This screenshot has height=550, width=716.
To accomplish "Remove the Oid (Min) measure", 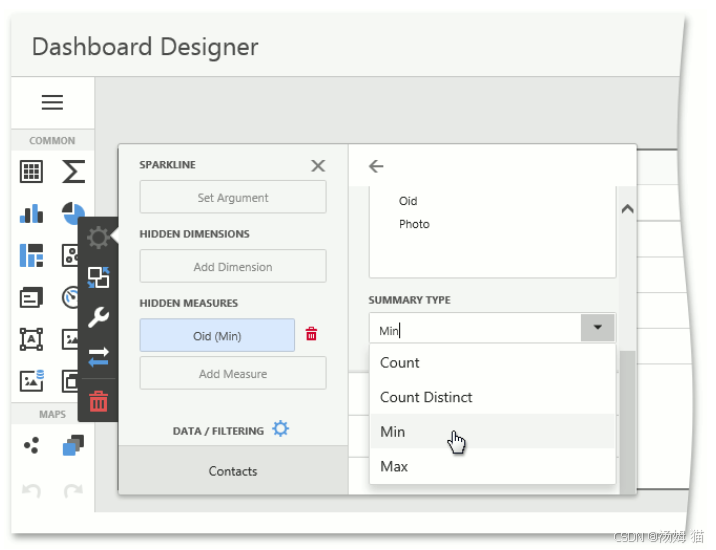I will pos(311,334).
